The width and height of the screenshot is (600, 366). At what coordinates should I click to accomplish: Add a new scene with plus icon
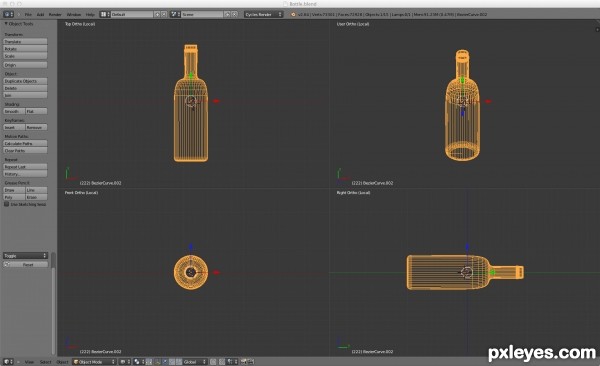click(x=227, y=14)
